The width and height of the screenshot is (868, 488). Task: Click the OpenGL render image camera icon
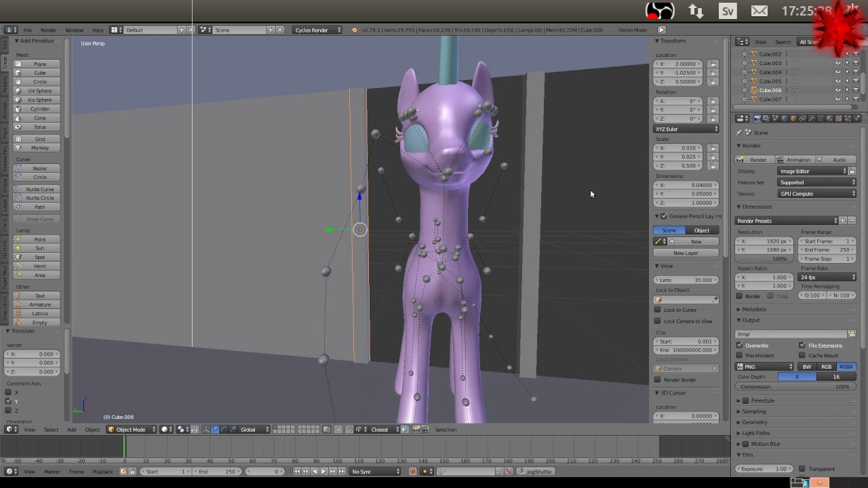click(416, 430)
